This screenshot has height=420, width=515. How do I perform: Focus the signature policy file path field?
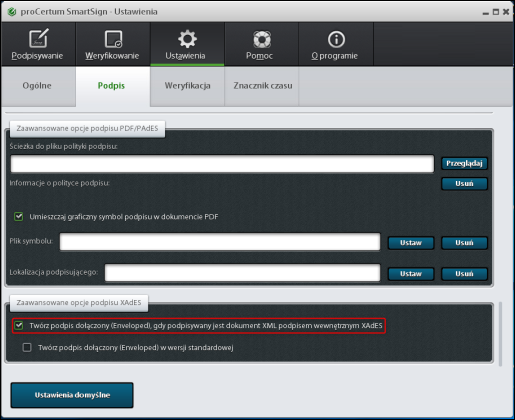point(222,164)
